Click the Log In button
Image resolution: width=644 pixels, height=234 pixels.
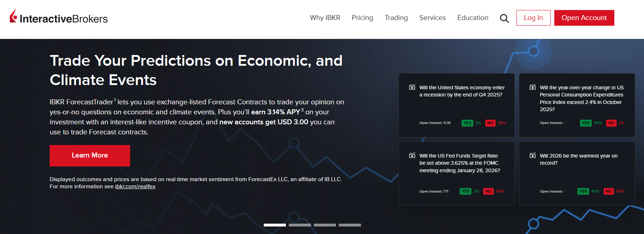pyautogui.click(x=533, y=18)
